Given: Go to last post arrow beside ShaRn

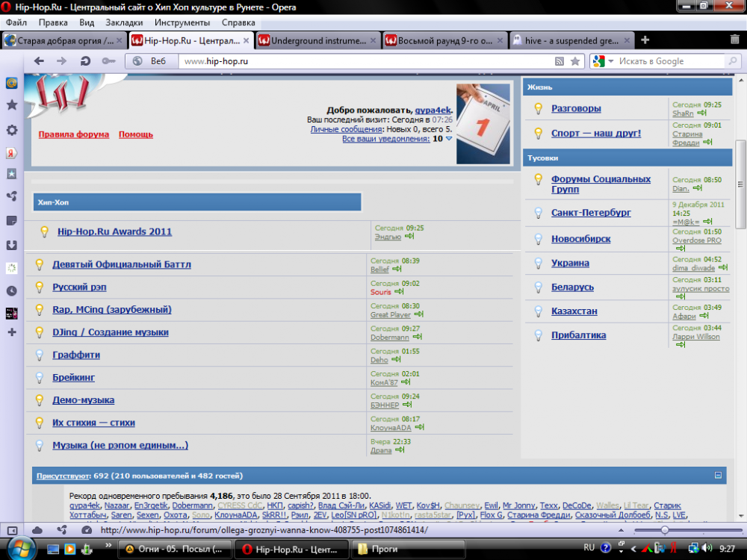Looking at the screenshot, I should pos(701,113).
